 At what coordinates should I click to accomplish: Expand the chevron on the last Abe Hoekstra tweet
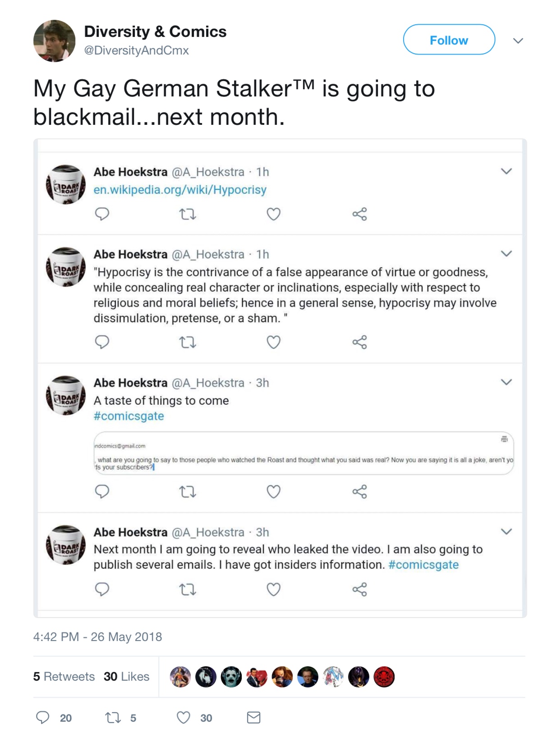tap(506, 532)
